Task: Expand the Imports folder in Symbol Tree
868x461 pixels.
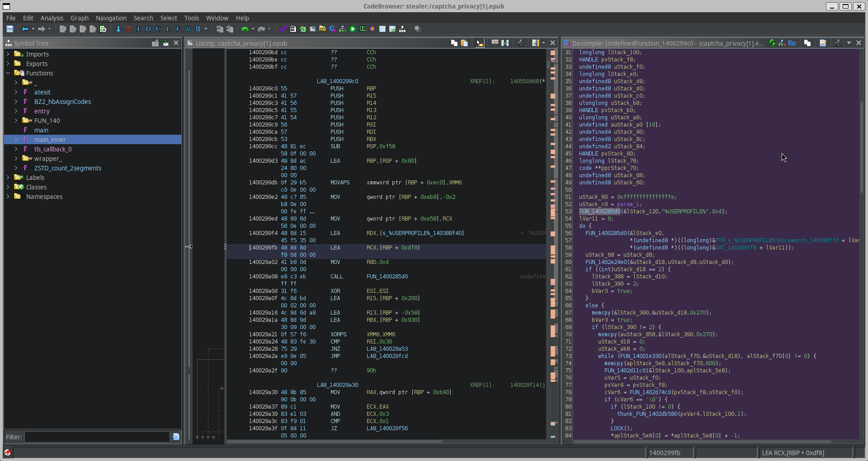Action: click(x=8, y=54)
